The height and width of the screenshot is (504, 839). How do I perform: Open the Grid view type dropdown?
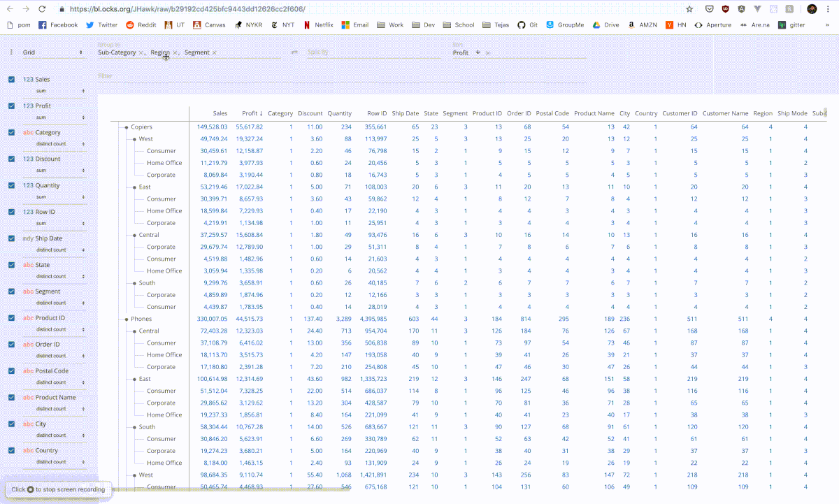(53, 52)
